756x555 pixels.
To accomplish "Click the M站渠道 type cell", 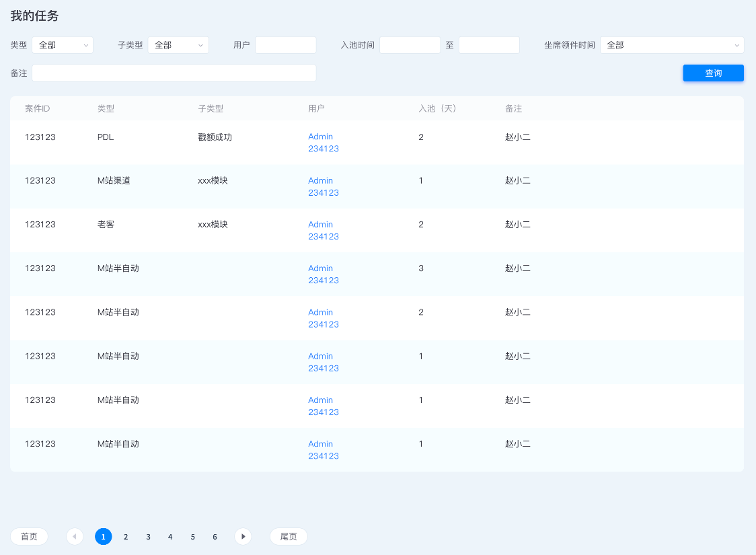I will [114, 181].
